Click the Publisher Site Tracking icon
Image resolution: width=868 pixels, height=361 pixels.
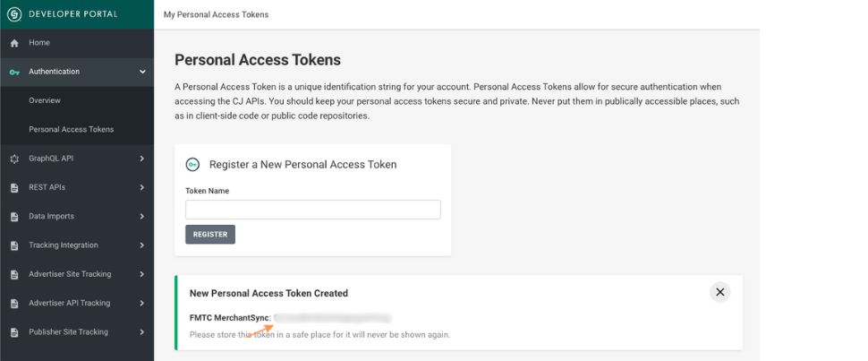(x=14, y=332)
